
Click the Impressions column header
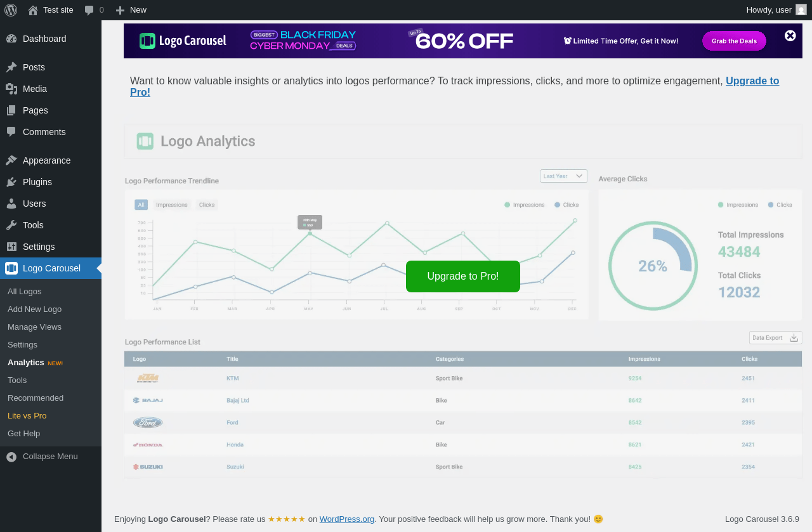click(x=645, y=359)
